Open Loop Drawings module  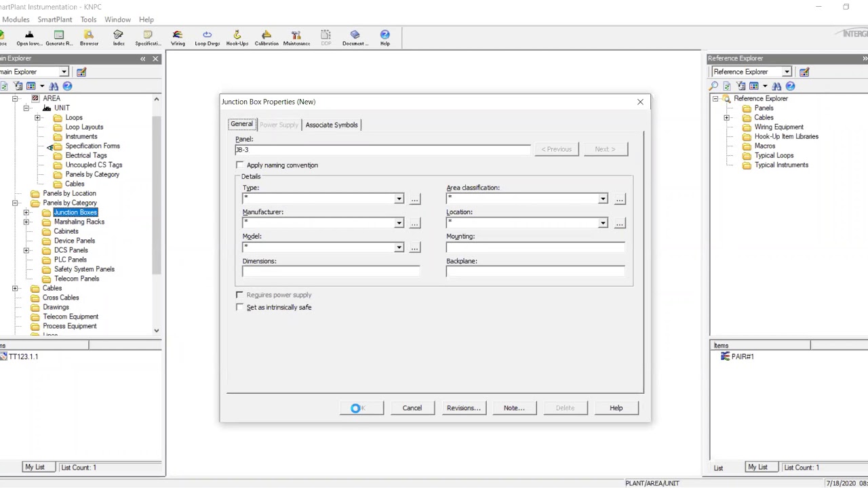(208, 38)
